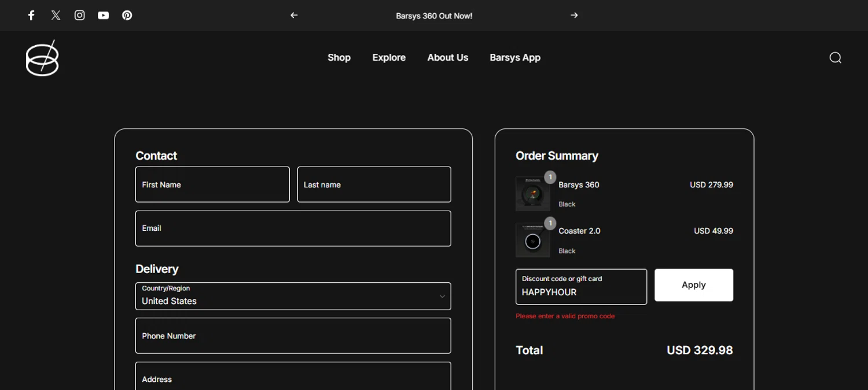Viewport: 868px width, 390px height.
Task: Go to previous announcement with left arrow
Action: coord(294,16)
